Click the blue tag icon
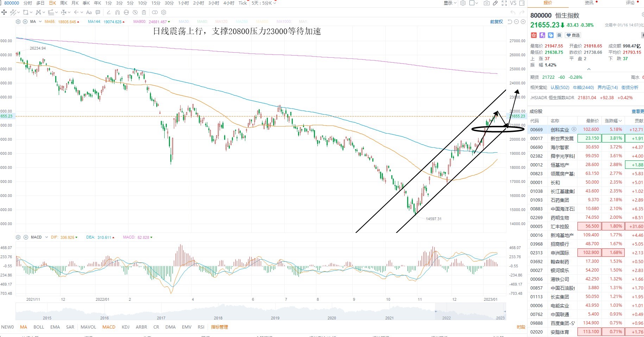 pyautogui.click(x=551, y=35)
